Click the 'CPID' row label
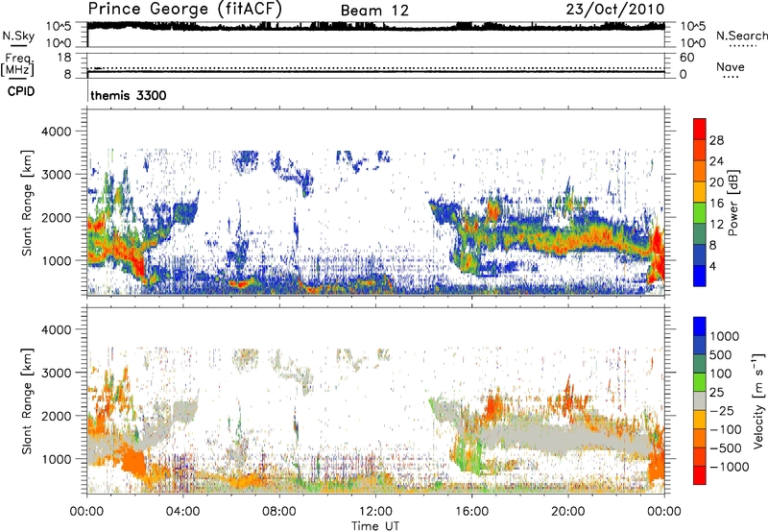768x532 pixels. pyautogui.click(x=21, y=91)
